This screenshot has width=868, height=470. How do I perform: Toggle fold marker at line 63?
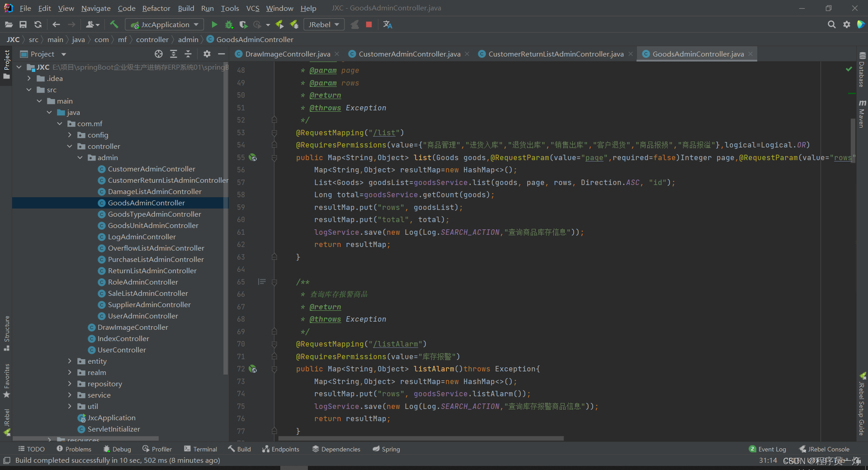(x=274, y=257)
